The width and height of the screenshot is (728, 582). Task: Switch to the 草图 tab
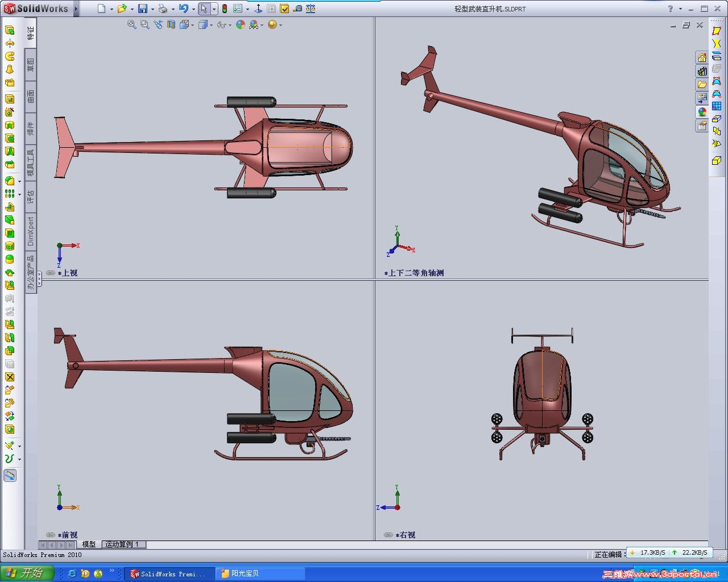(x=31, y=65)
